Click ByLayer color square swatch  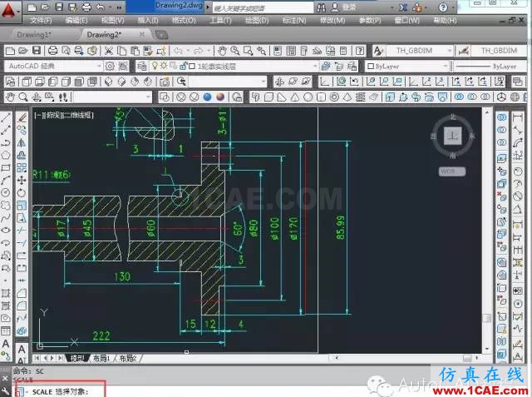[371, 67]
